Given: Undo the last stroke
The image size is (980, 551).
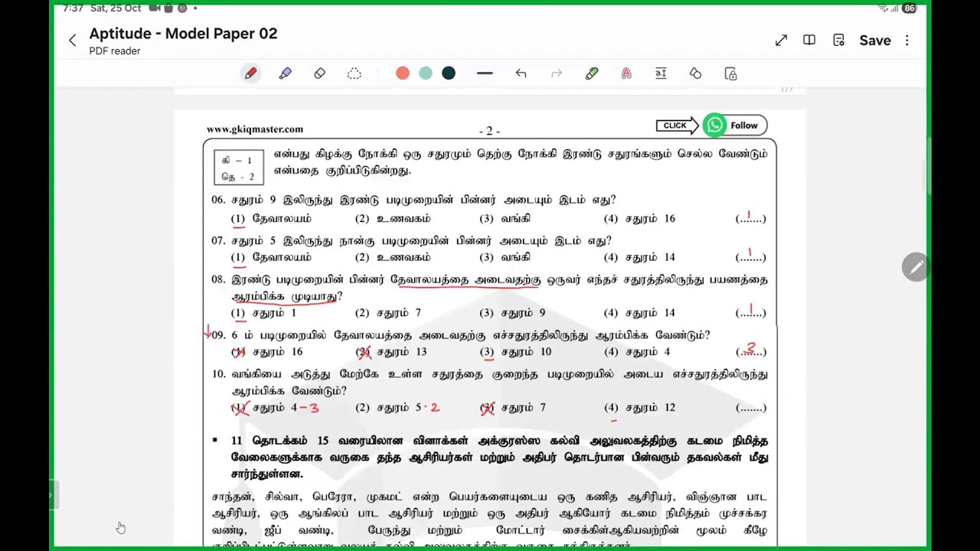Looking at the screenshot, I should pos(521,73).
